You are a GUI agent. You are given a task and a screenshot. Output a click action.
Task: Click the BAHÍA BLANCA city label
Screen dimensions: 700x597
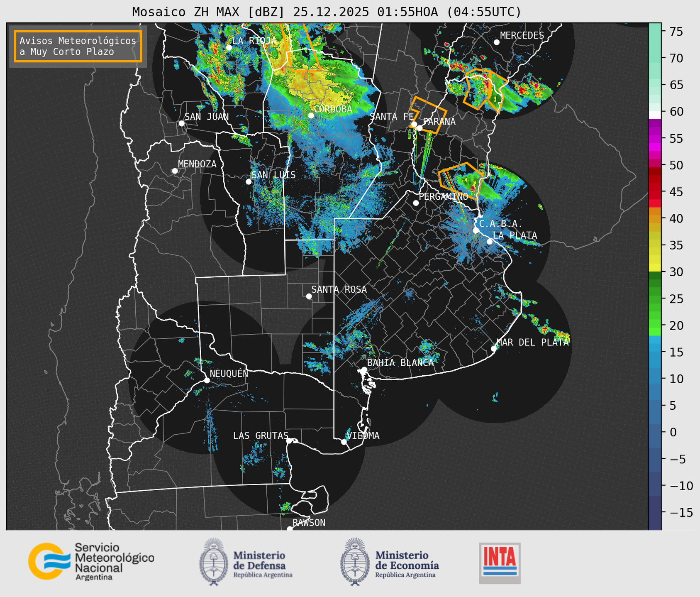coord(400,362)
